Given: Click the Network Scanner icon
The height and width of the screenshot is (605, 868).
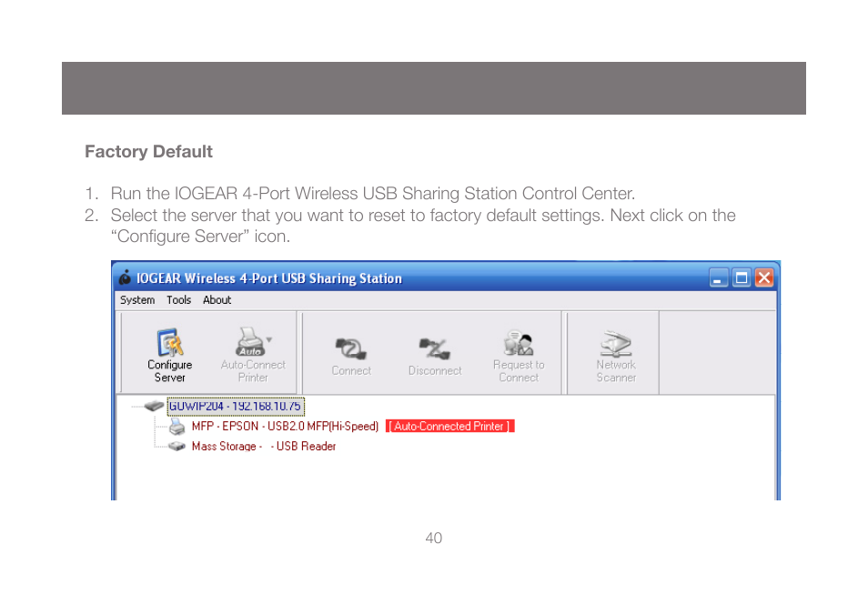Looking at the screenshot, I should (616, 356).
